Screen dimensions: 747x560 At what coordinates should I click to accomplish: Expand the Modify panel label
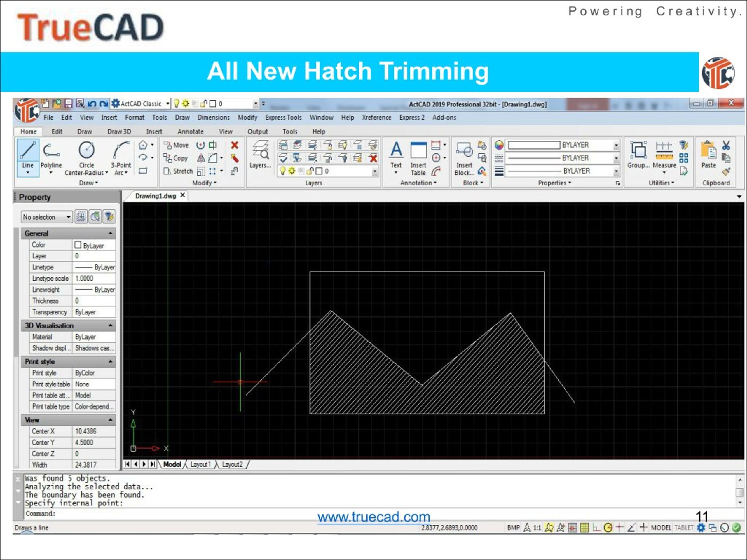204,183
